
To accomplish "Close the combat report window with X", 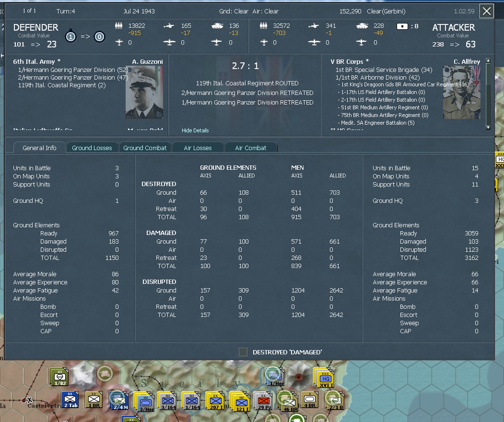I will (x=487, y=11).
